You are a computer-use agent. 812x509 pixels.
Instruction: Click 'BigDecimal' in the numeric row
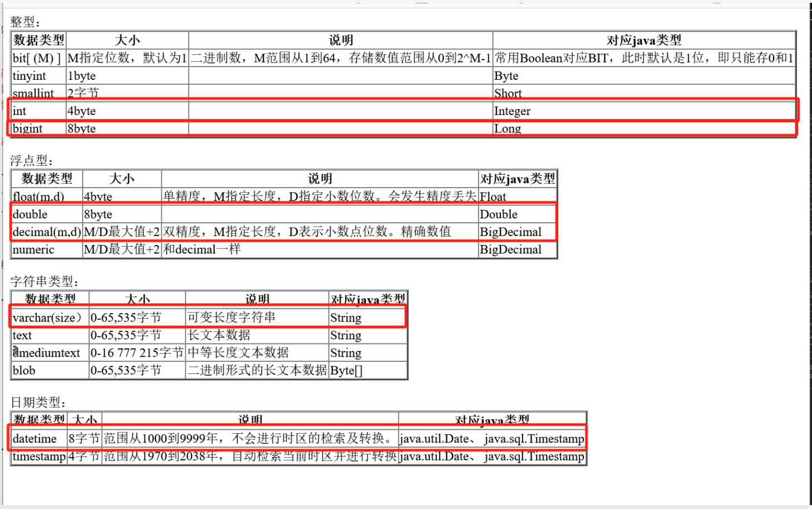(518, 249)
